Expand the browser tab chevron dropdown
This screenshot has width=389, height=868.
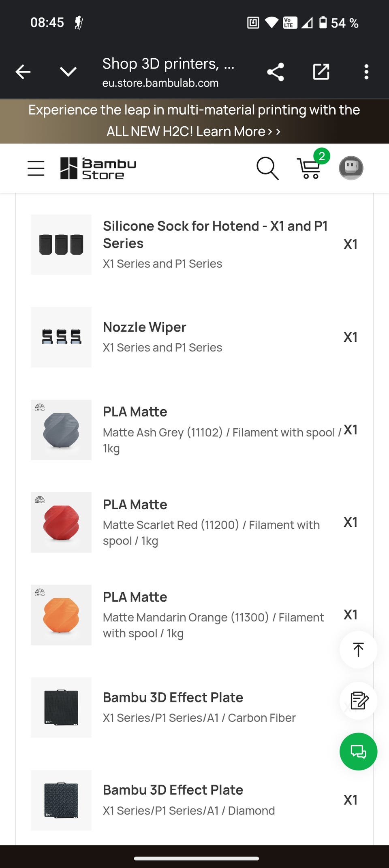tap(68, 72)
